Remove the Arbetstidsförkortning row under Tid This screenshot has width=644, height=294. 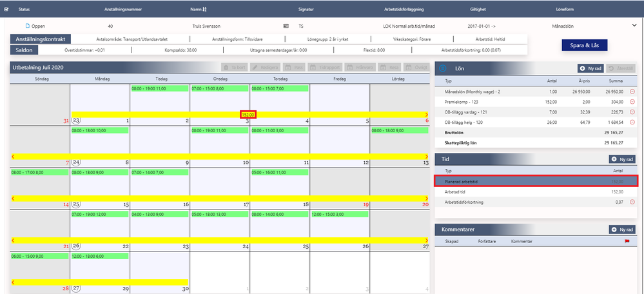[x=632, y=202]
